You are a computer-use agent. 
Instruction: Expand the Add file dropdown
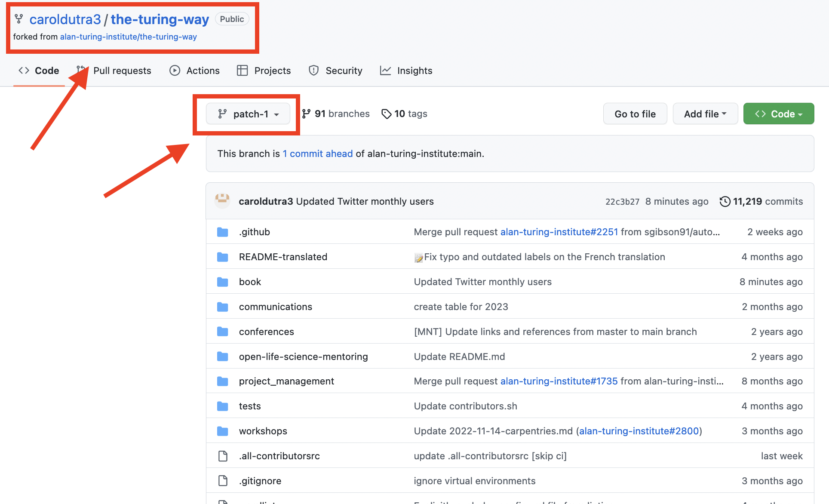(x=705, y=114)
